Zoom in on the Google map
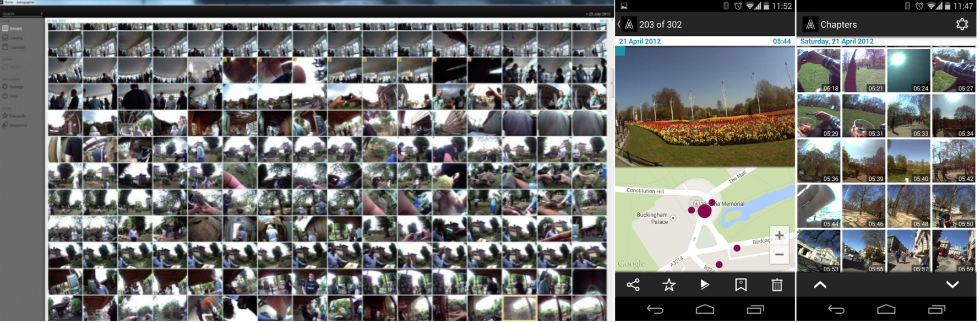This screenshot has width=980, height=322. coord(779,235)
